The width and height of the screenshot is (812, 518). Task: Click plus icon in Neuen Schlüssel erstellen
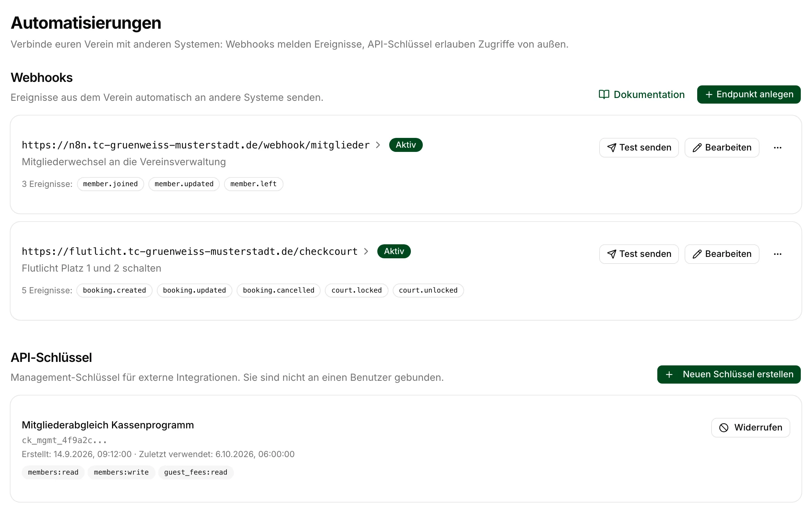(669, 375)
